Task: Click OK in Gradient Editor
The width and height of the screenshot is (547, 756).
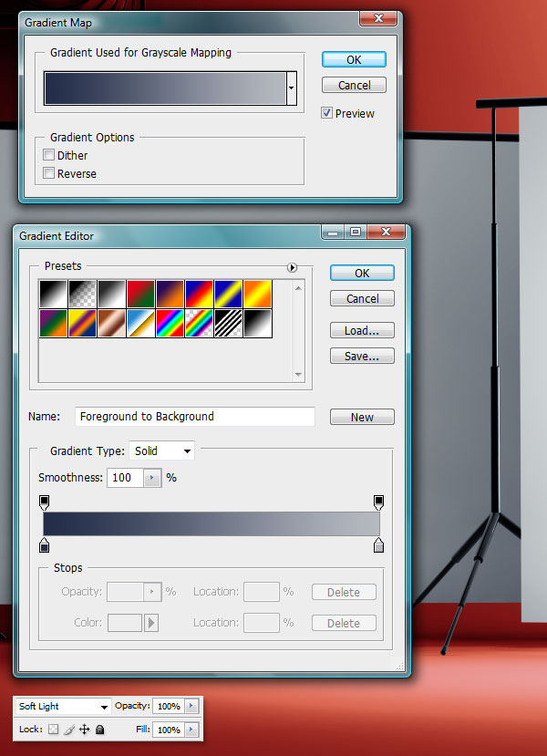Action: point(362,273)
